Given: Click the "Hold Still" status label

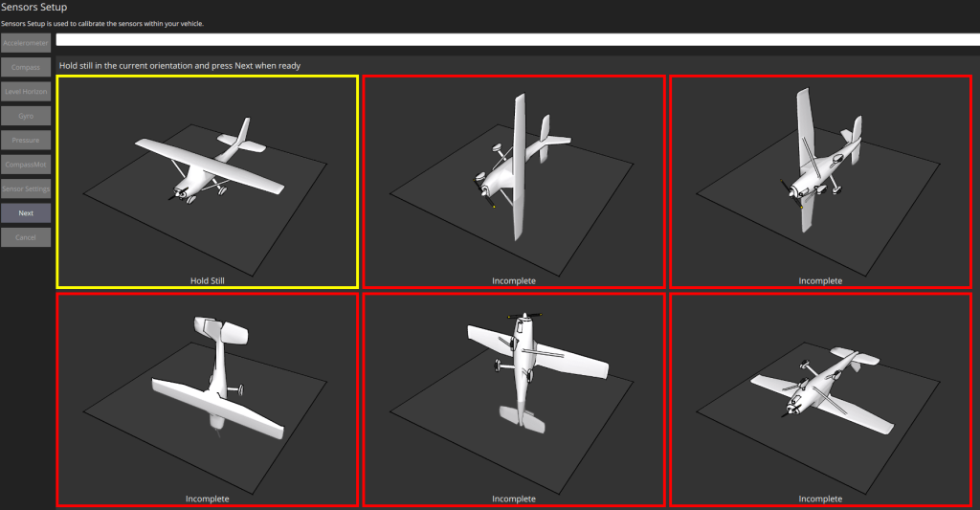Looking at the screenshot, I should (207, 281).
